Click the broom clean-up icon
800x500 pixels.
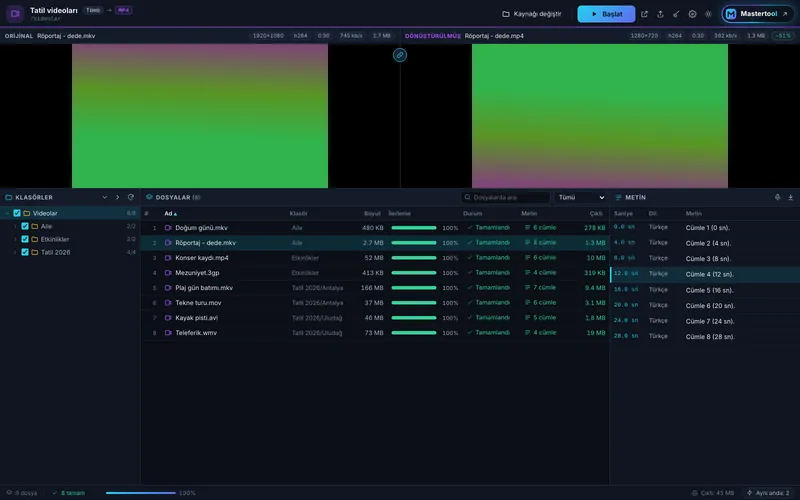(676, 14)
